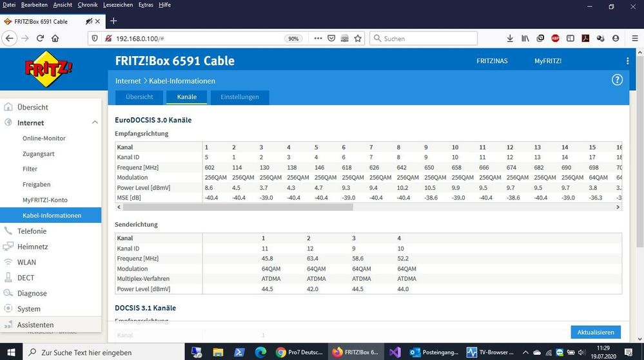Open Microsoft Edge from taskbar
This screenshot has width=644, height=360.
(260, 352)
